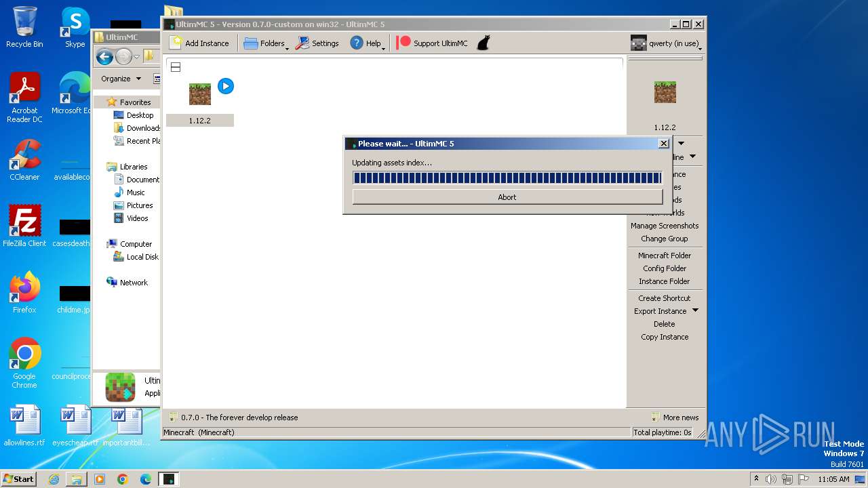Close the Please wait dialog
Image resolution: width=868 pixels, height=488 pixels.
pos(663,144)
